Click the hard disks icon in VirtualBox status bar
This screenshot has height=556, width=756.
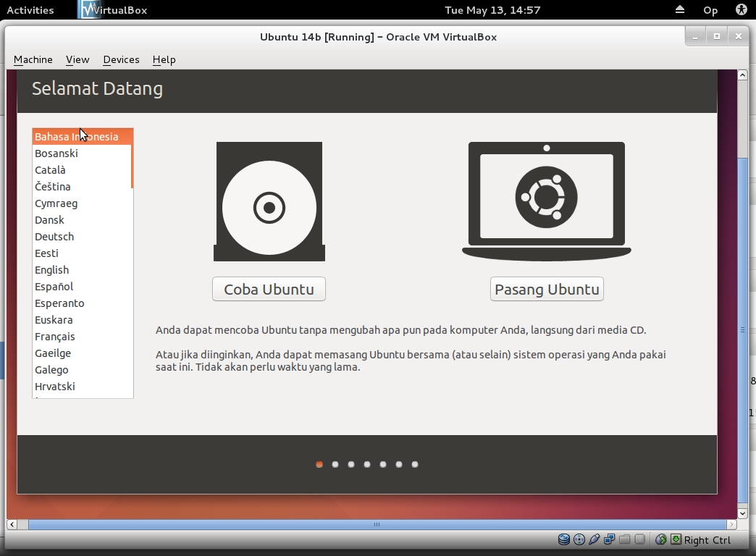pyautogui.click(x=564, y=539)
